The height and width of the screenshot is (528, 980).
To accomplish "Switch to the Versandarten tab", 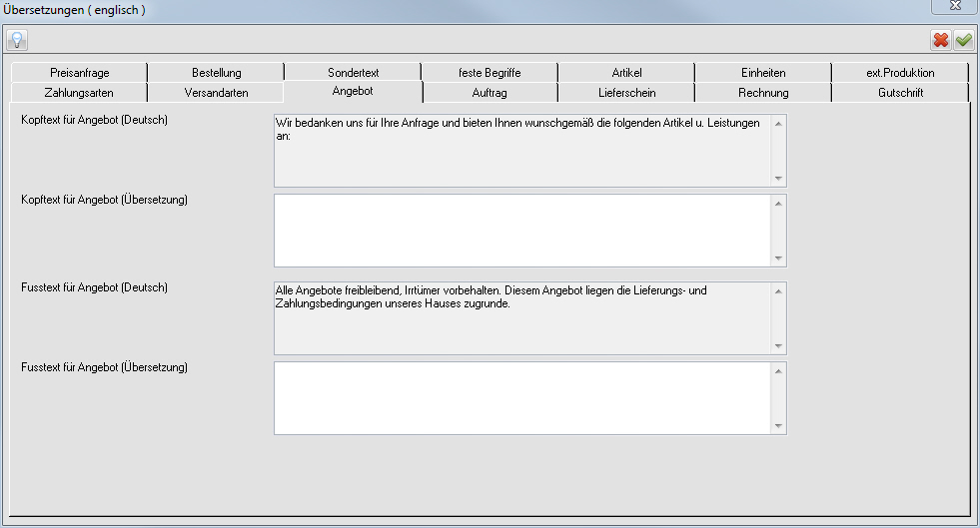I will [216, 93].
